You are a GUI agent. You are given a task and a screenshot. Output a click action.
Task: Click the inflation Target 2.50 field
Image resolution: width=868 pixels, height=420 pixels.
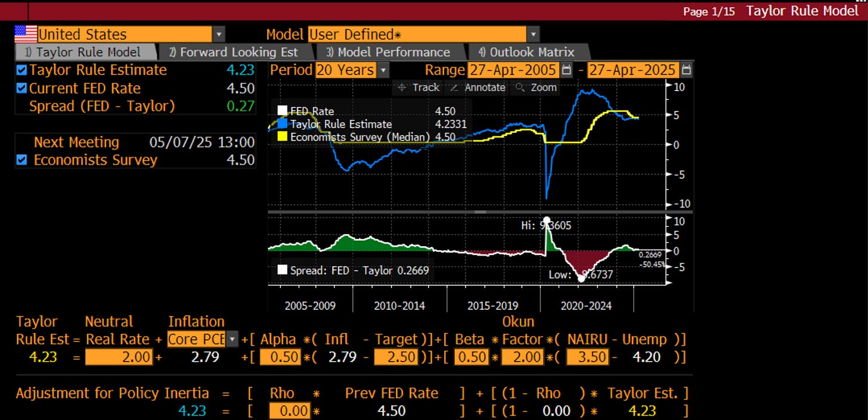point(395,357)
